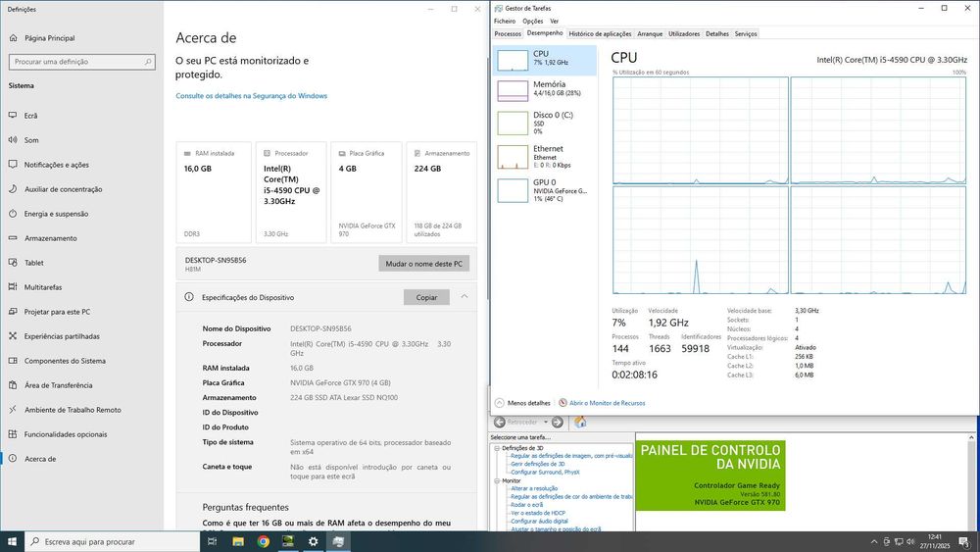Select Ethernet performance item

pos(544,157)
